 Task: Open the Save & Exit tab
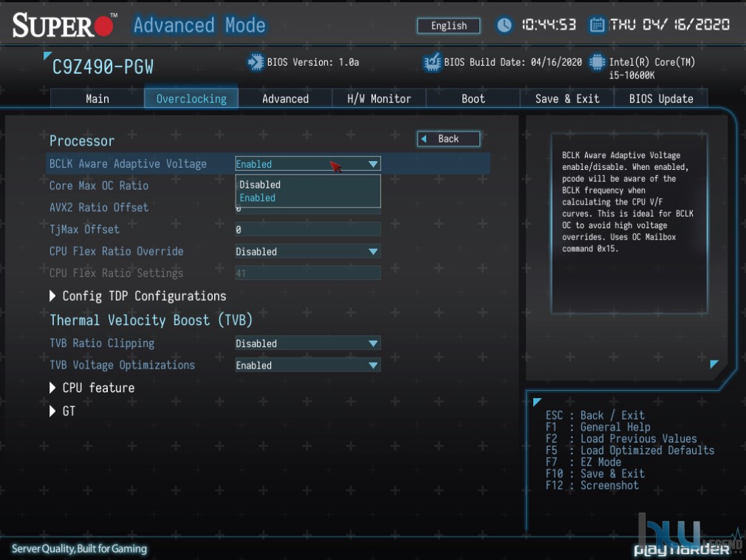(567, 98)
